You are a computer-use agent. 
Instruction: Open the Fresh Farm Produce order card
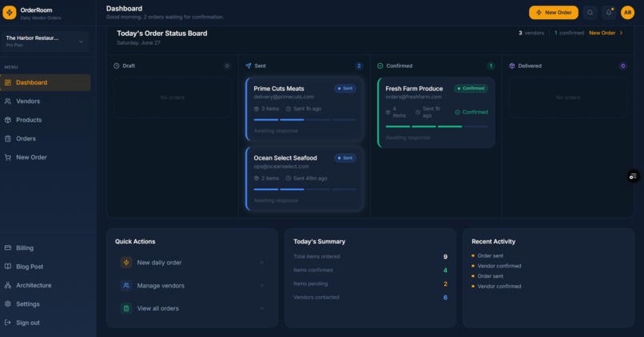tap(436, 113)
